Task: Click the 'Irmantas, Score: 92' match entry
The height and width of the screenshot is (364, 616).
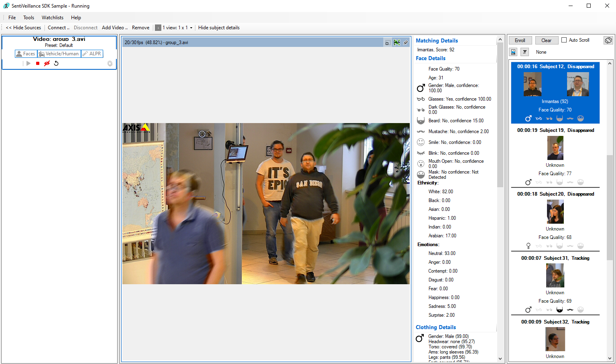Action: click(x=436, y=50)
